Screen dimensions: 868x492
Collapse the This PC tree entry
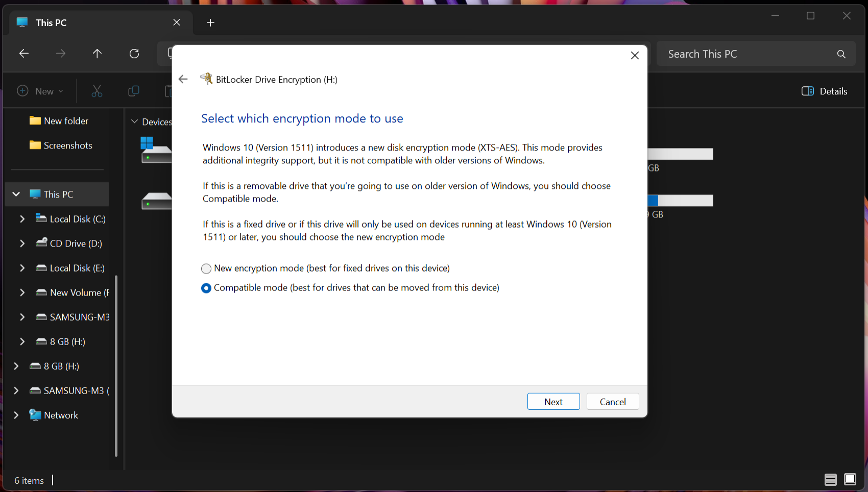[16, 194]
